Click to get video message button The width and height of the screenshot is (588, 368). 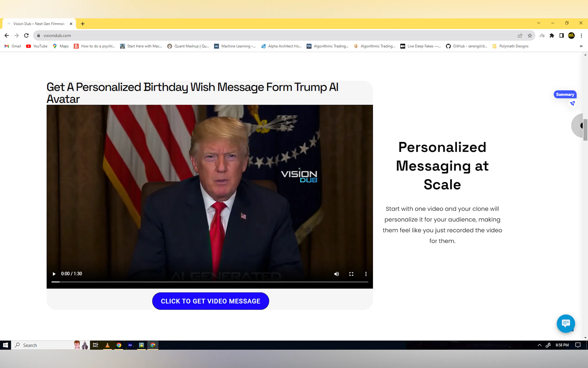[x=210, y=301]
